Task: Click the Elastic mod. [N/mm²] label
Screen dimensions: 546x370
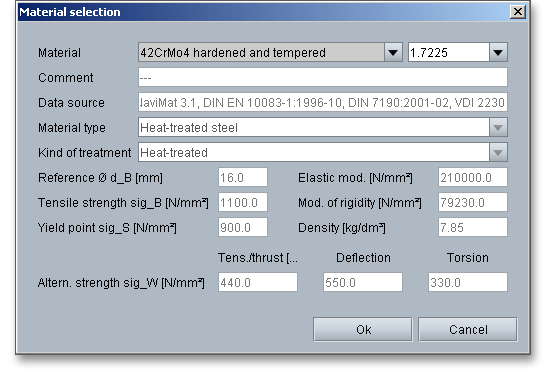Action: pos(355,178)
